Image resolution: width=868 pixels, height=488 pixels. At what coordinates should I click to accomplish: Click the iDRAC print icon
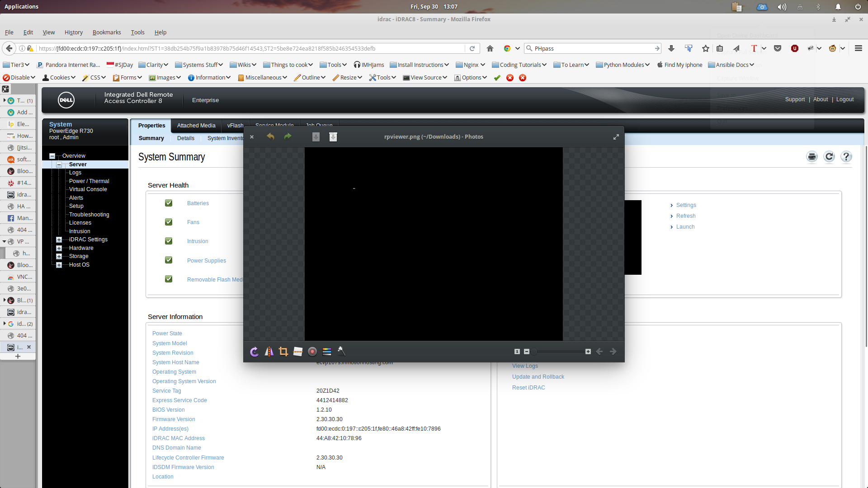(812, 157)
